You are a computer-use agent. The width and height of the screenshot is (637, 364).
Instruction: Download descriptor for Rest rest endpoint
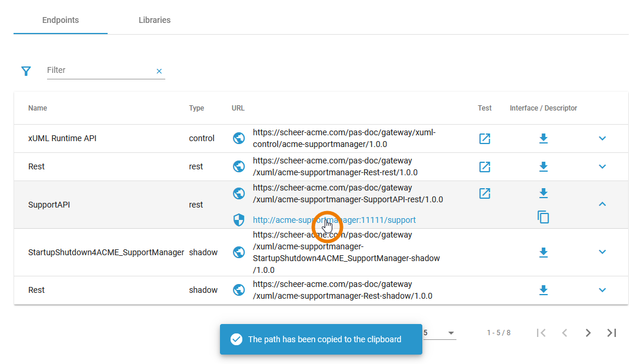click(x=543, y=166)
